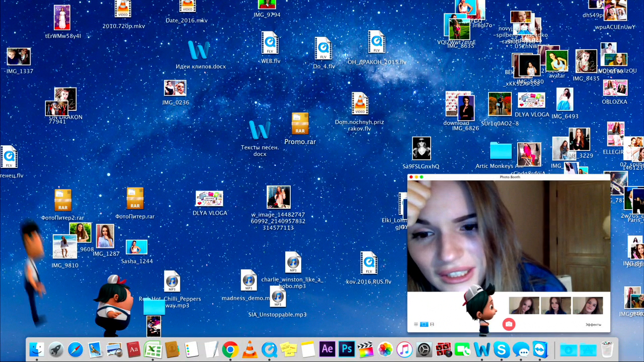
Task: Switch Photo Booth to movie clip mode
Action: click(x=432, y=324)
